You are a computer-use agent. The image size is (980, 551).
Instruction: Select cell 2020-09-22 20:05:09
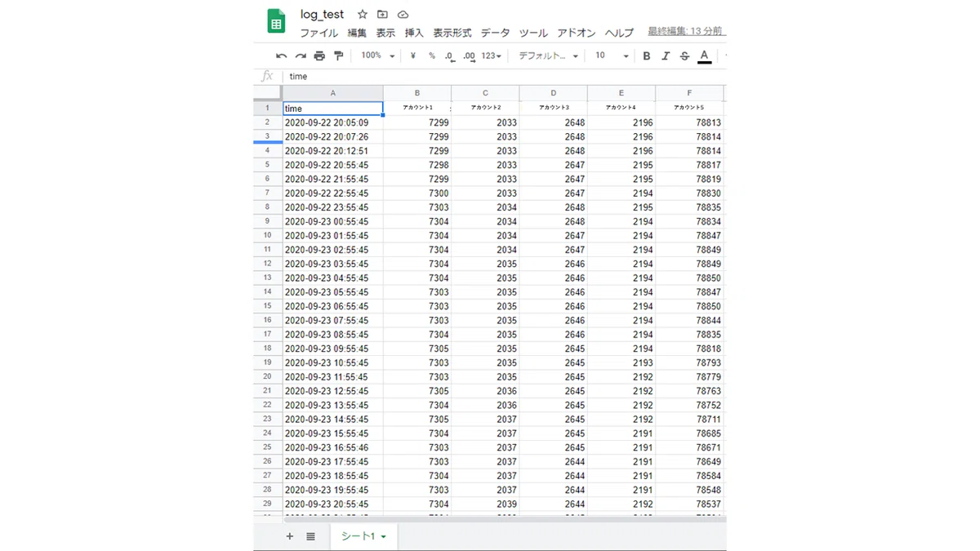[333, 122]
